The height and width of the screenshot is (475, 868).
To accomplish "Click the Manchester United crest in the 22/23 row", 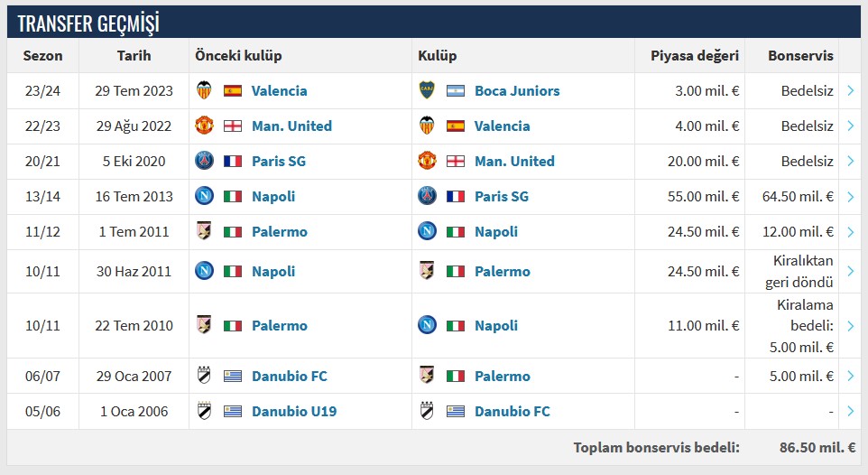I will 204,126.
